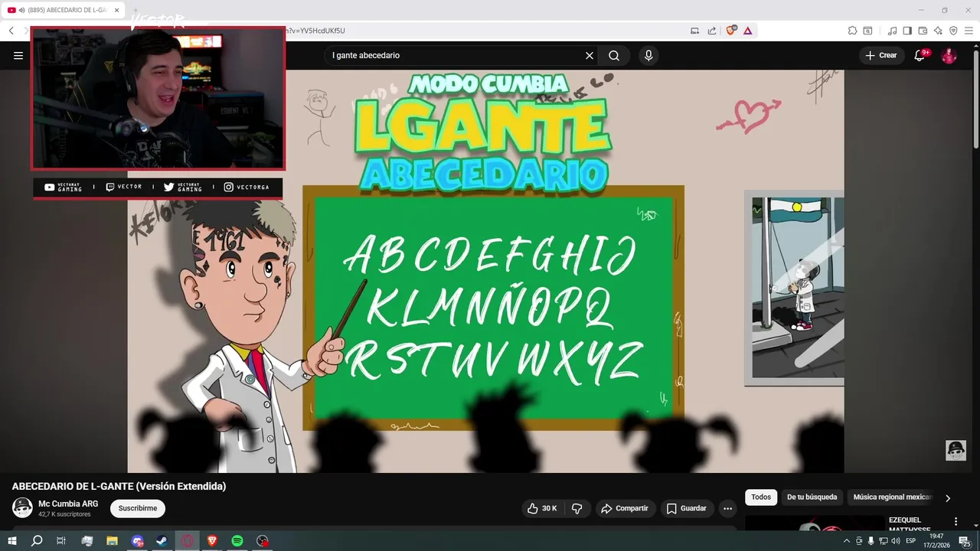Dislike the video with thumbs-down
This screenshot has height=551, width=980.
[x=577, y=508]
